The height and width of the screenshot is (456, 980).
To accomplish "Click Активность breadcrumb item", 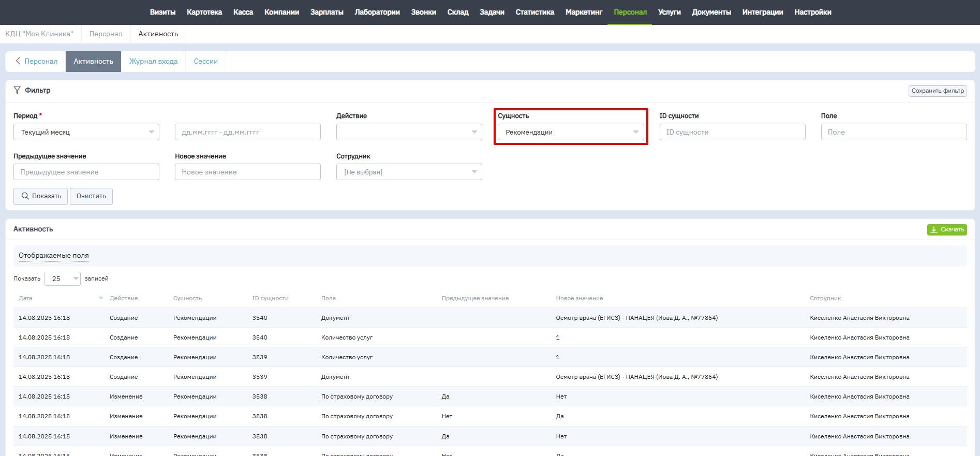I will [158, 34].
